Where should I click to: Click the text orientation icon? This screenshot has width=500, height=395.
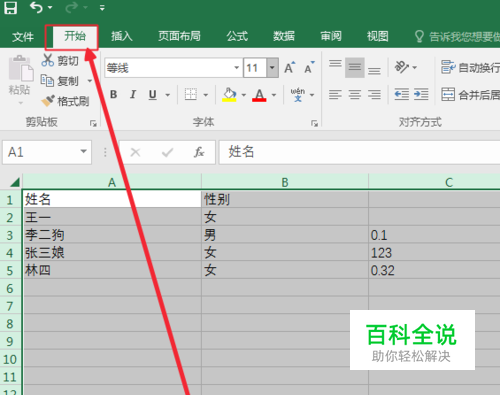pos(402,67)
